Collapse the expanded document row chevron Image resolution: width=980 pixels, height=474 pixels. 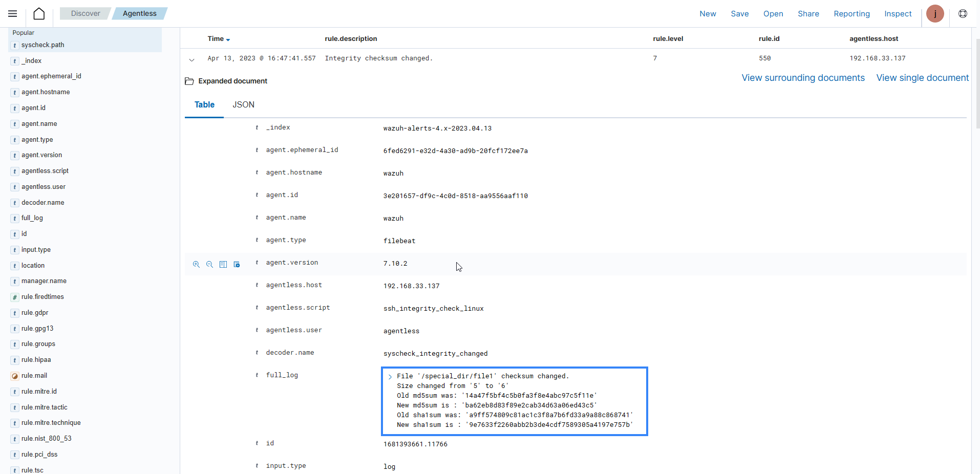[191, 59]
